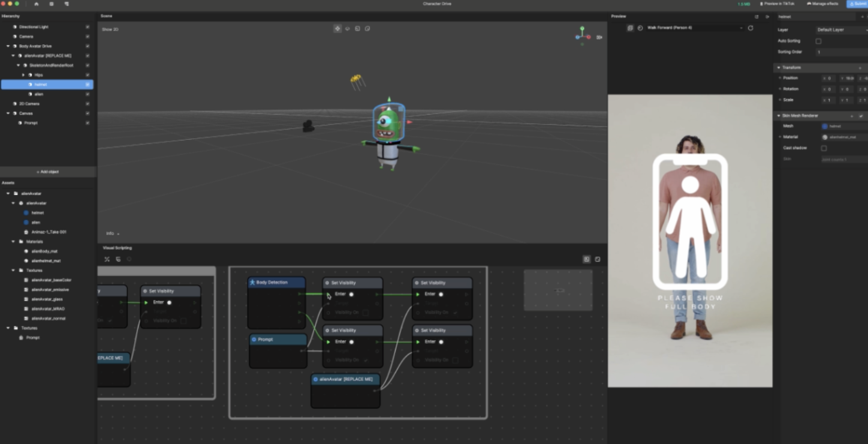Viewport: 868px width, 444px height.
Task: Click the Preview panel tab
Action: point(618,16)
